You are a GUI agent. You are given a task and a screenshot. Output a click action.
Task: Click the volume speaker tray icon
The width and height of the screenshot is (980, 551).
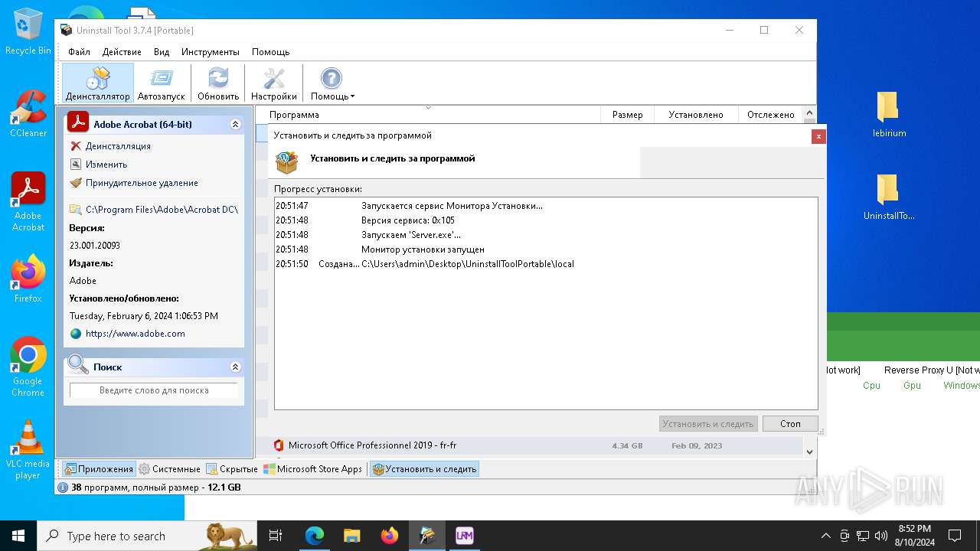pos(881,536)
